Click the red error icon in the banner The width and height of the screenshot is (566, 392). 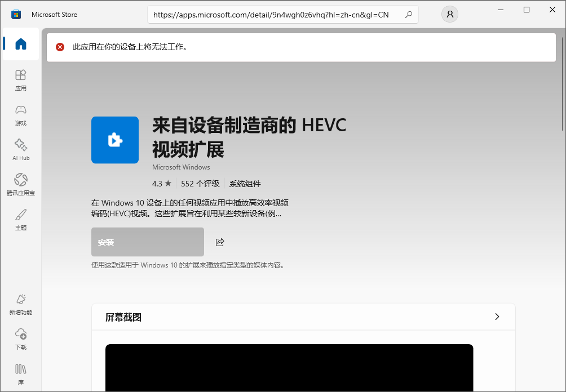[60, 47]
